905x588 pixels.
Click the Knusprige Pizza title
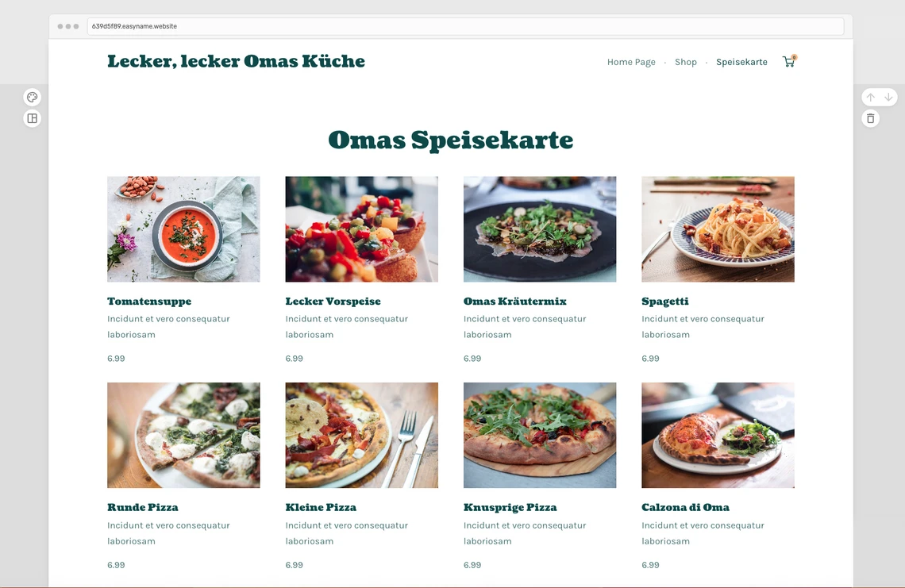coord(510,507)
